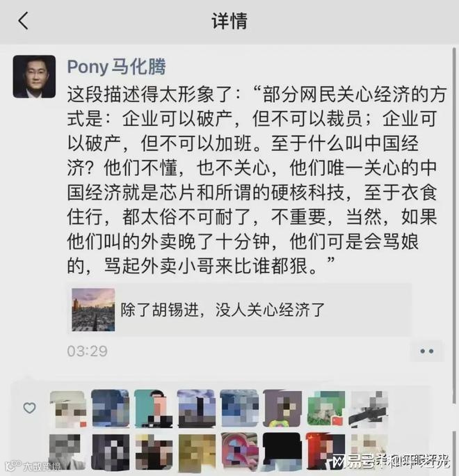Tap the all-black avatar in bottom row
459x476 pixels.
pyautogui.click(x=282, y=452)
